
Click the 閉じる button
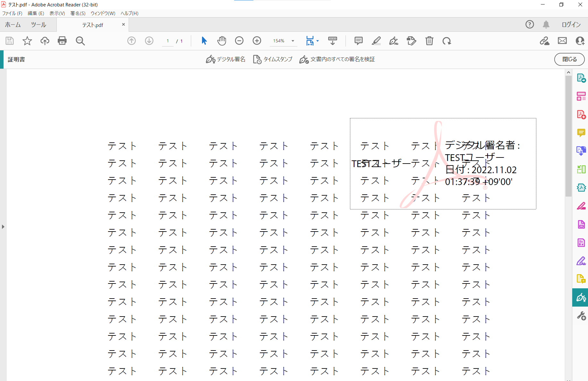pos(569,59)
